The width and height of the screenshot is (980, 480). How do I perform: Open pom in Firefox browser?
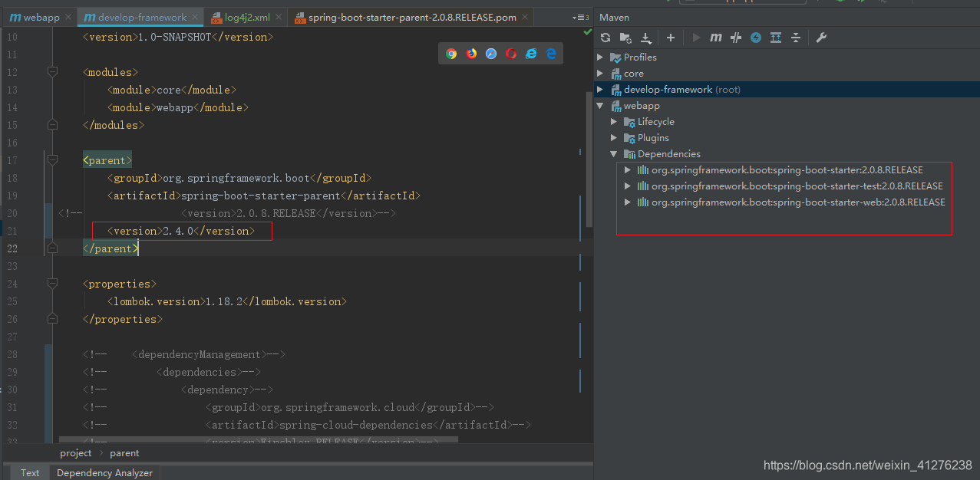tap(471, 54)
